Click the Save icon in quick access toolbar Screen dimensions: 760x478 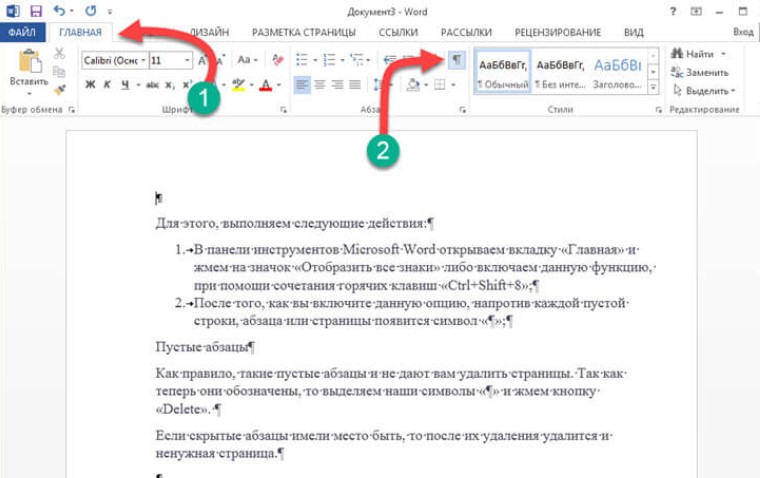click(x=35, y=11)
